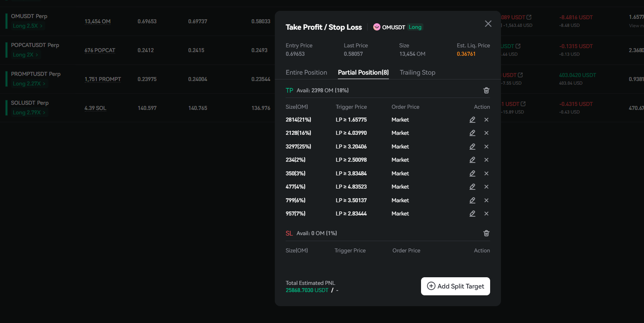Open the Trailing Stop tab
Image resolution: width=644 pixels, height=323 pixels.
tap(417, 73)
